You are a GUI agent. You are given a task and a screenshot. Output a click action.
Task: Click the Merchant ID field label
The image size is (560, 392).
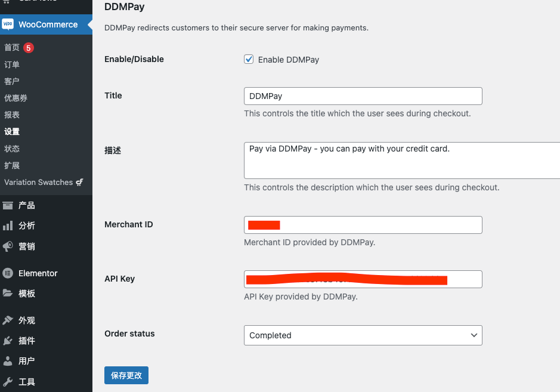129,224
